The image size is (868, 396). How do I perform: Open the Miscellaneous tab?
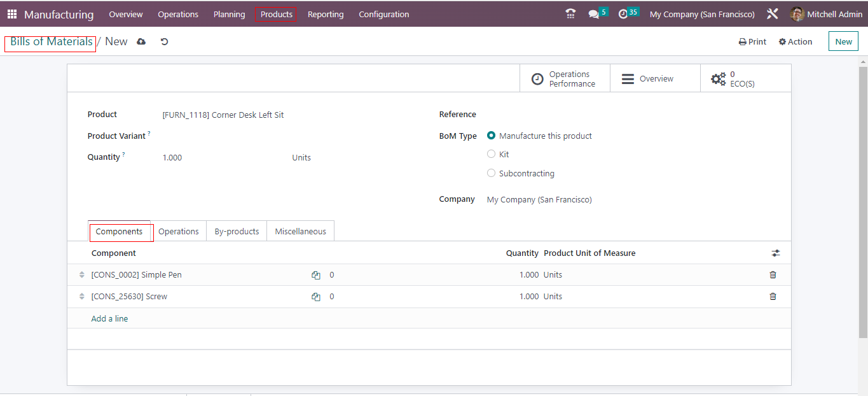click(x=300, y=232)
